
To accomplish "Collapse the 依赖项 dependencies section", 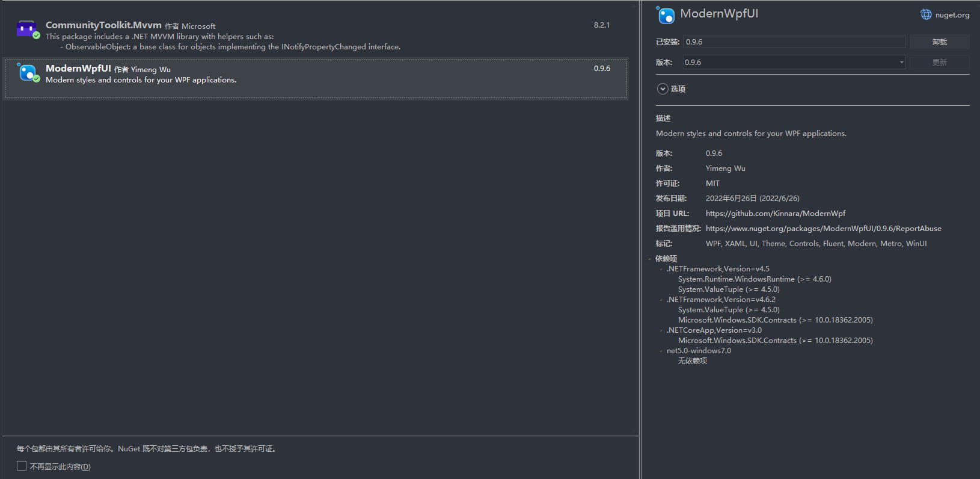I will click(x=650, y=259).
